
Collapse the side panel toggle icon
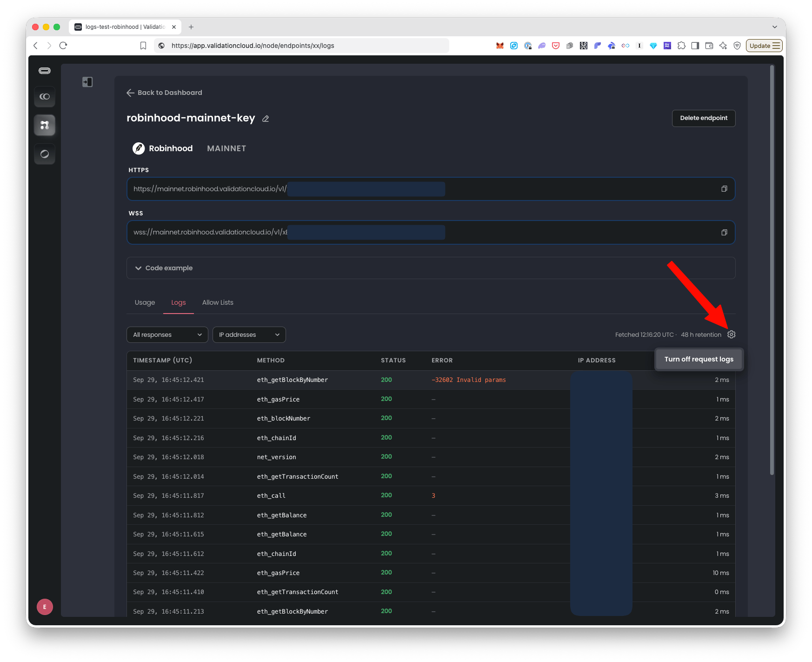pos(87,82)
